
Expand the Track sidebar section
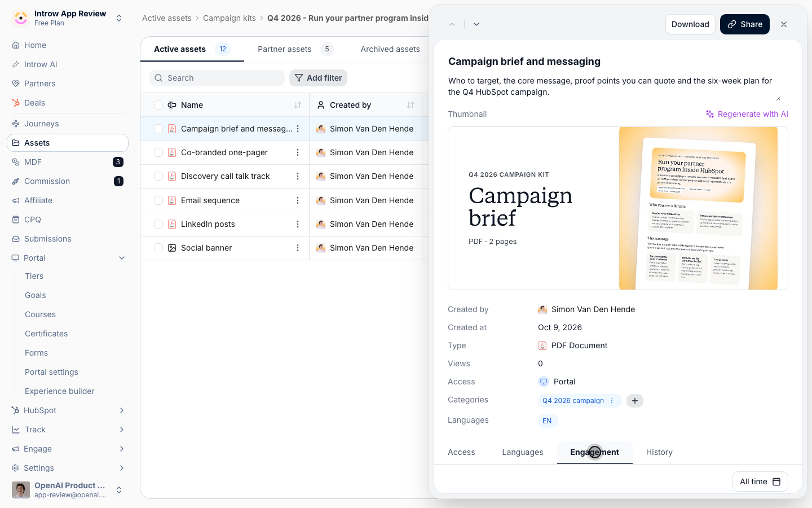[122, 430]
